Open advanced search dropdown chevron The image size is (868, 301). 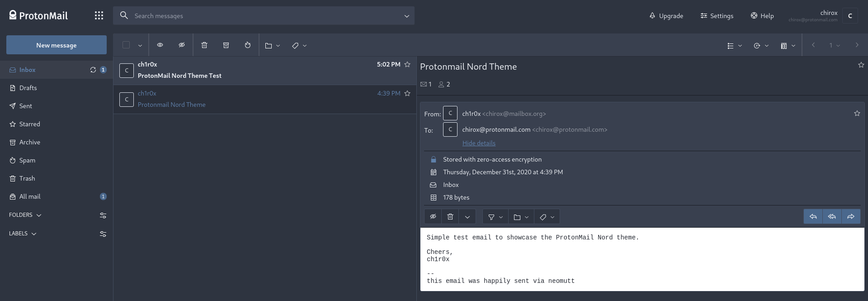[407, 16]
